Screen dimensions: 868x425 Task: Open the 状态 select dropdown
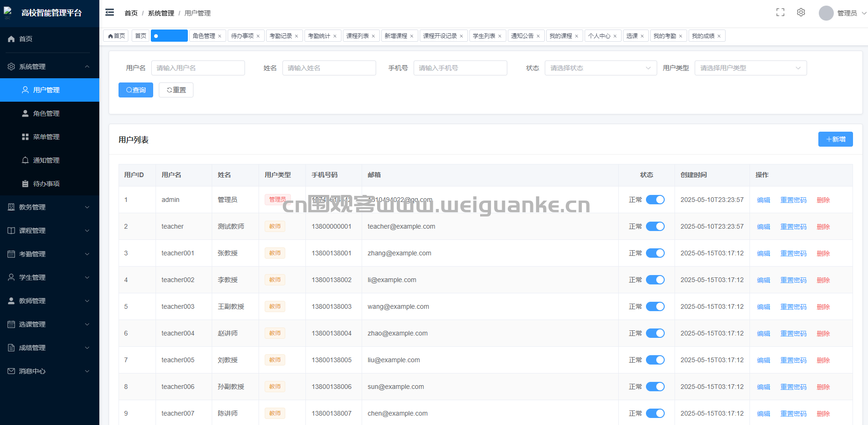600,68
